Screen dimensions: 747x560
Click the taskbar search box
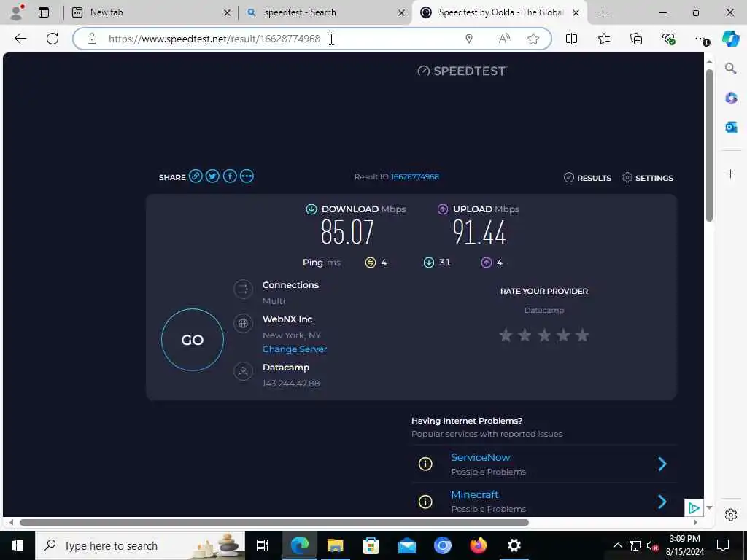pyautogui.click(x=140, y=545)
